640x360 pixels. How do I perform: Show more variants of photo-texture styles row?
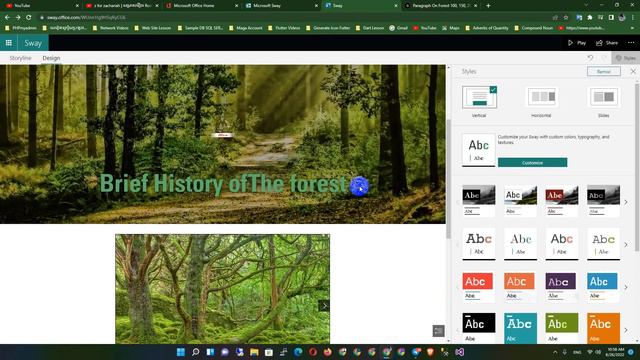click(x=626, y=202)
